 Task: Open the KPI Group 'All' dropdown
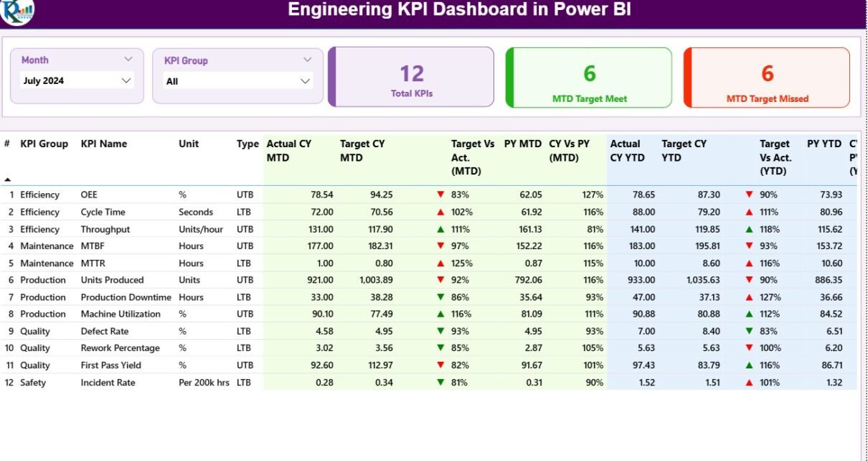click(x=238, y=81)
